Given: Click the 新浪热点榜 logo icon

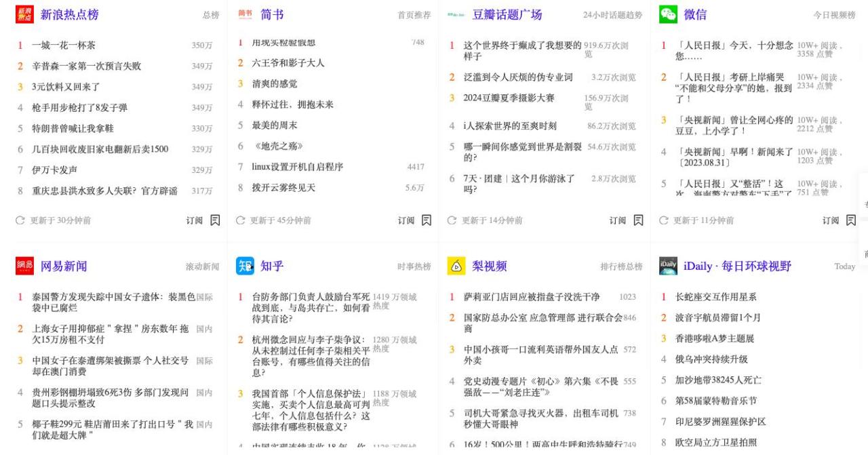Looking at the screenshot, I should 24,14.
